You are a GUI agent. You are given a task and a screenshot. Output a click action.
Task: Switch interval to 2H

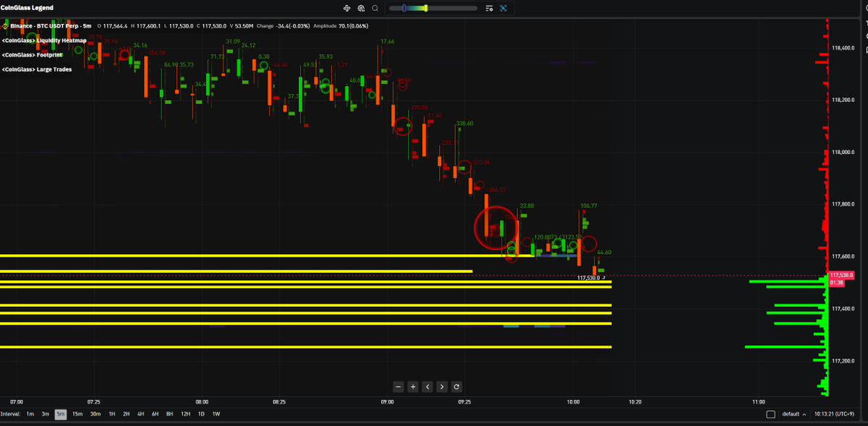click(x=126, y=414)
